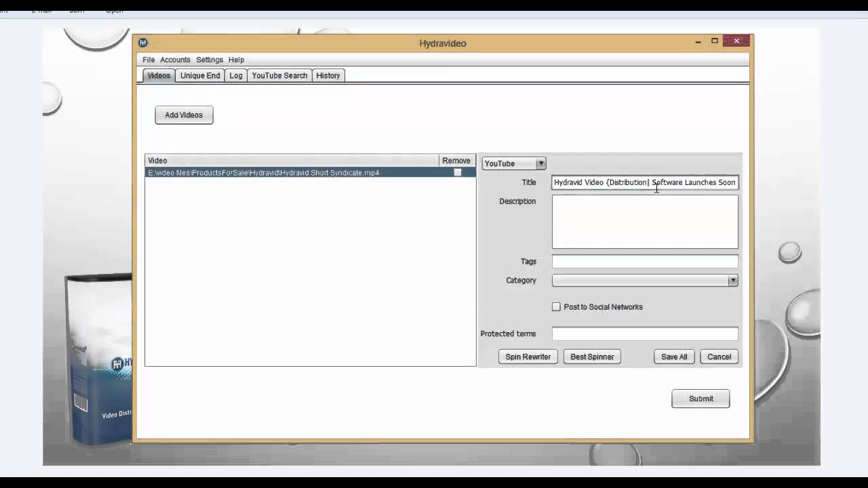Click inside the Description text area

click(645, 222)
